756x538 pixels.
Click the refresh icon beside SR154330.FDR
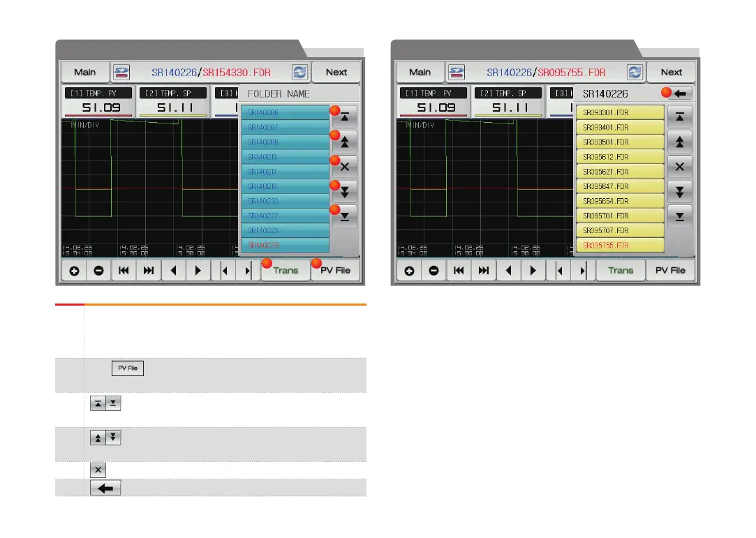[x=300, y=73]
